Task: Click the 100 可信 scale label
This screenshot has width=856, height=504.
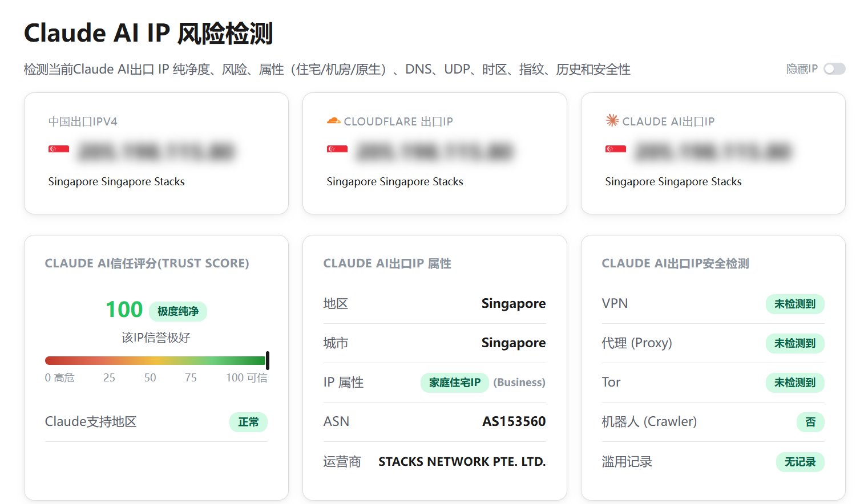Action: click(x=247, y=377)
